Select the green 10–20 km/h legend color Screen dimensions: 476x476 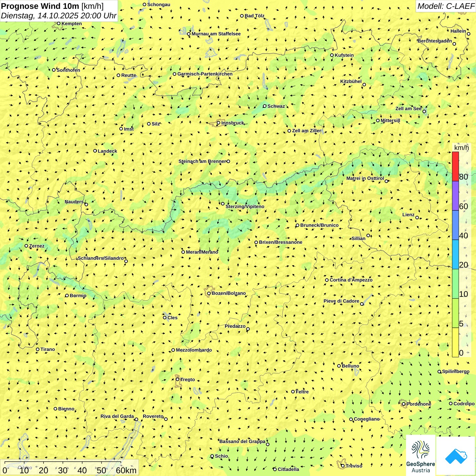pos(455,284)
